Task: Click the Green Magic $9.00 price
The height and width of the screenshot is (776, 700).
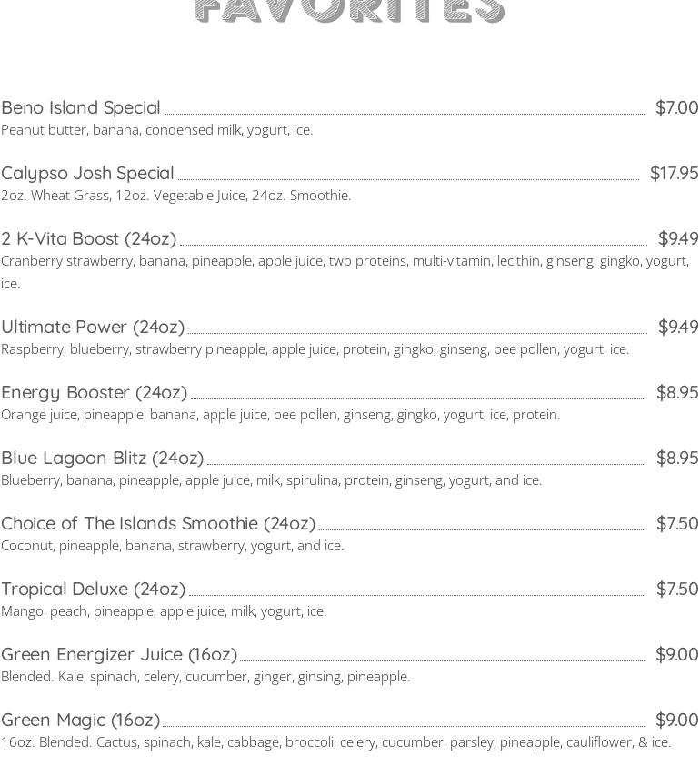Action: point(676,720)
